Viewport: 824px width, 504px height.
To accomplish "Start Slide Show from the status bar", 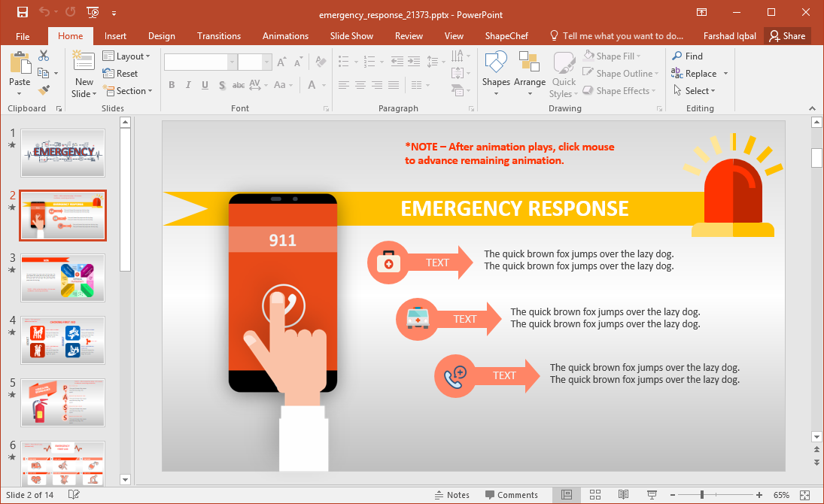I will [651, 494].
